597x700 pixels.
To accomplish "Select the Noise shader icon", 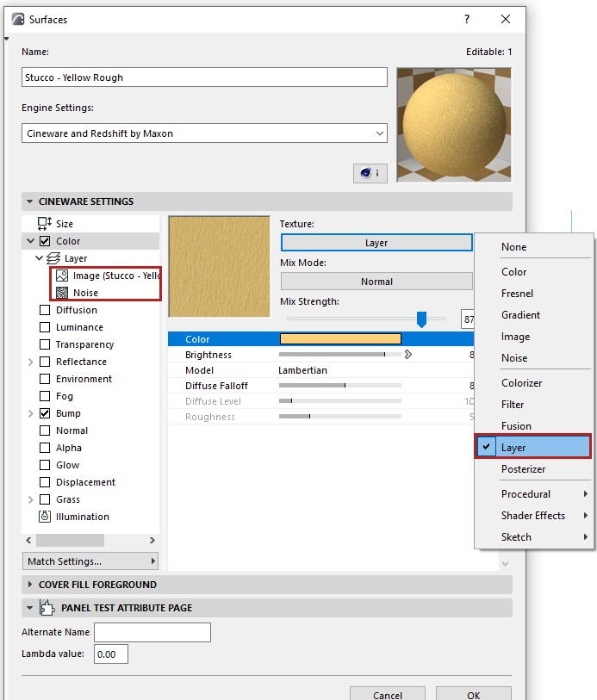I will coord(62,293).
